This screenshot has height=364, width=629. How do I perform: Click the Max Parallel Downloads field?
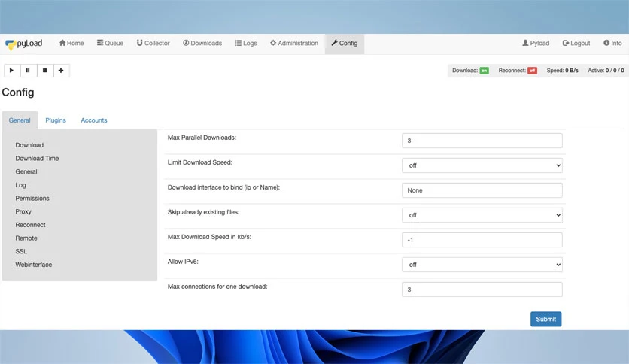point(482,141)
